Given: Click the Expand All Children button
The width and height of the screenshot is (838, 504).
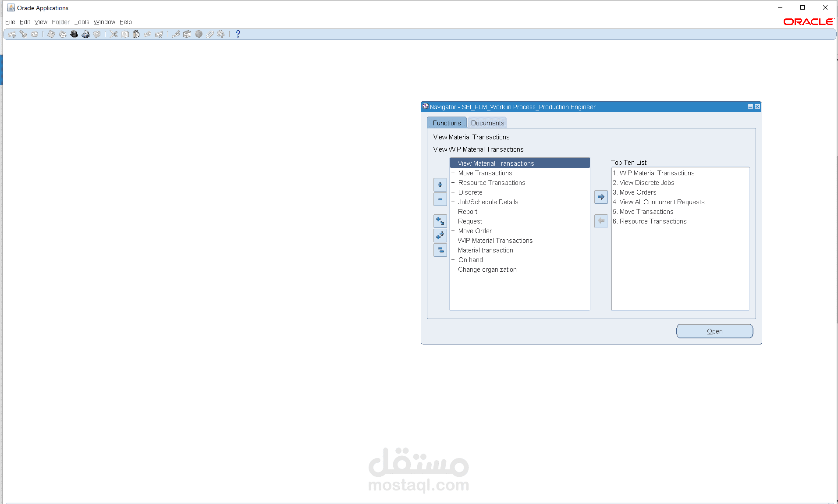Looking at the screenshot, I should tap(440, 221).
